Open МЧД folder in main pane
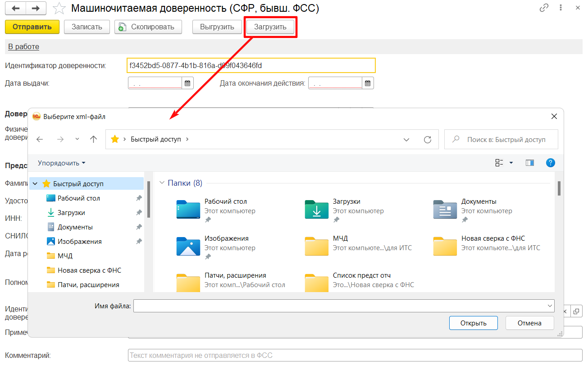588x366 pixels. click(x=359, y=243)
